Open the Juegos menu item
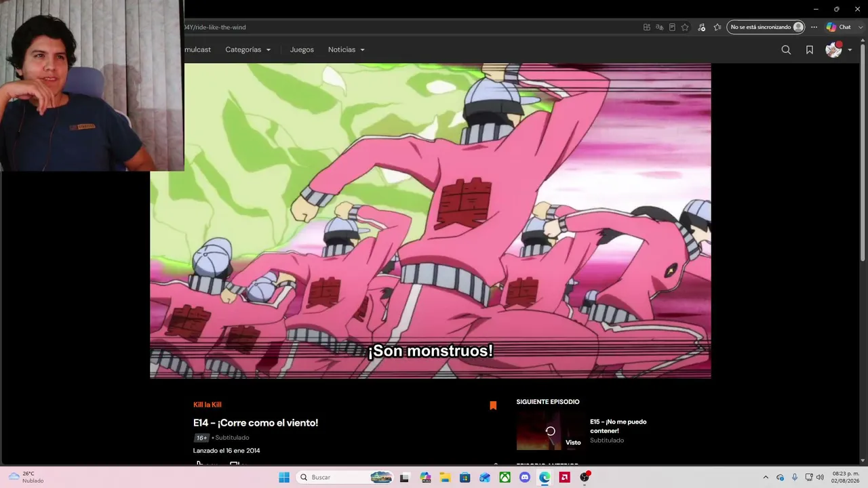 (302, 49)
